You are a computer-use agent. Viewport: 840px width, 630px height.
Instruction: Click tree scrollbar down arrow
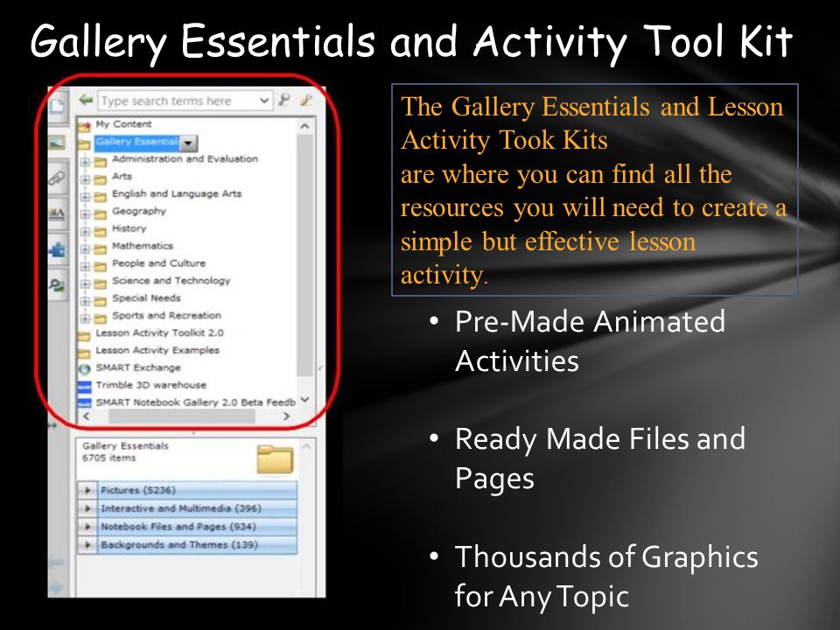pos(304,399)
